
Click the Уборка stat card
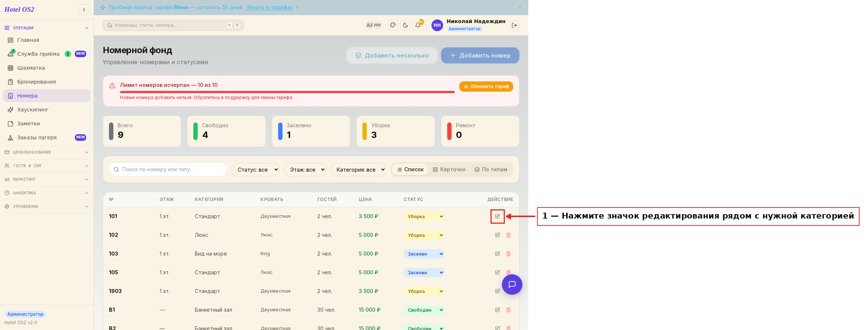coord(395,131)
